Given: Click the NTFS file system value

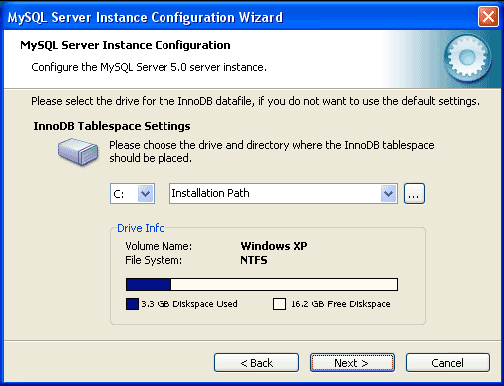Looking at the screenshot, I should (254, 260).
